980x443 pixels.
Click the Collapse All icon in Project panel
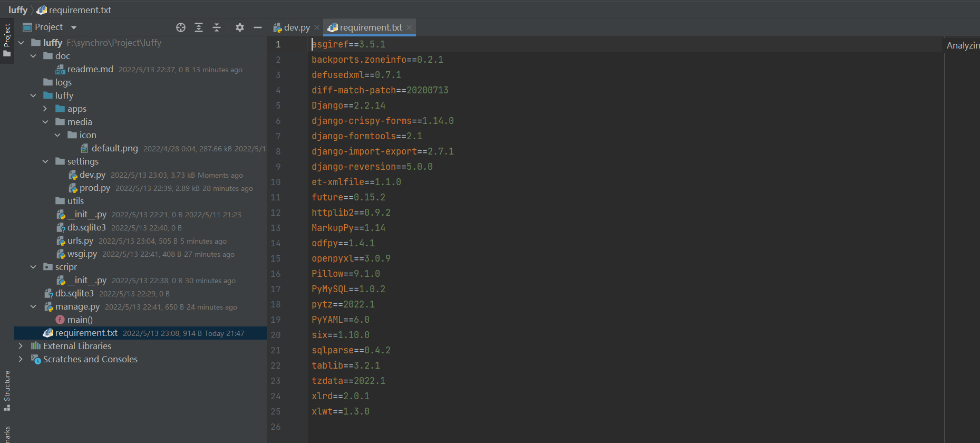tap(217, 27)
